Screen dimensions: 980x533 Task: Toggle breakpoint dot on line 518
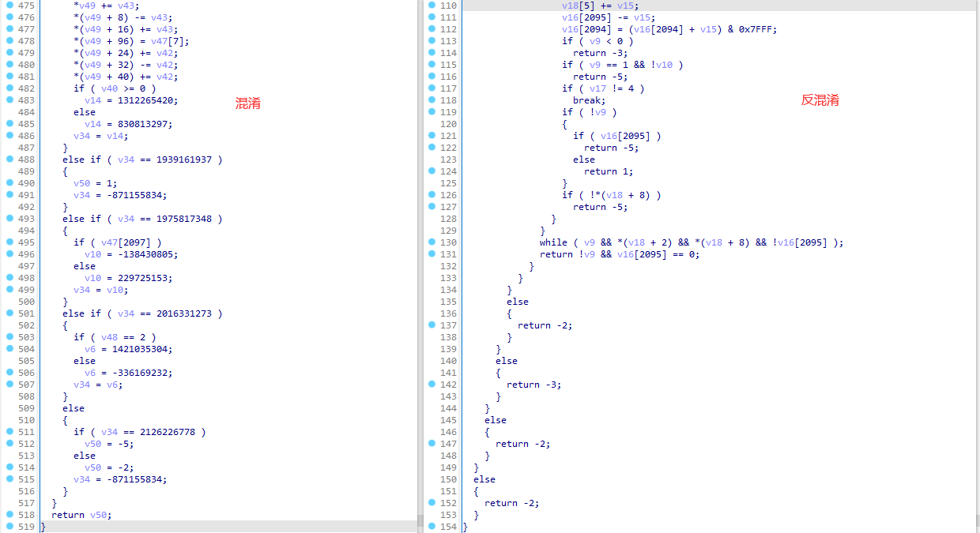pos(9,515)
